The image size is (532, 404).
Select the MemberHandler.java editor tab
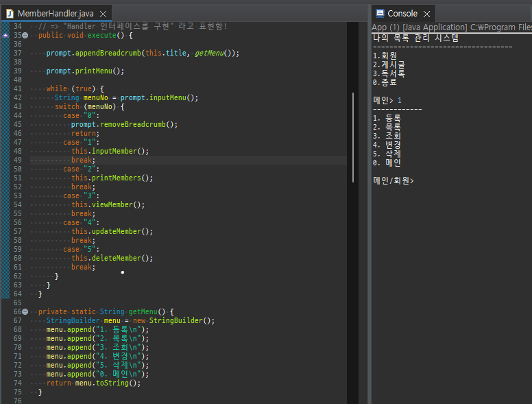[56, 14]
